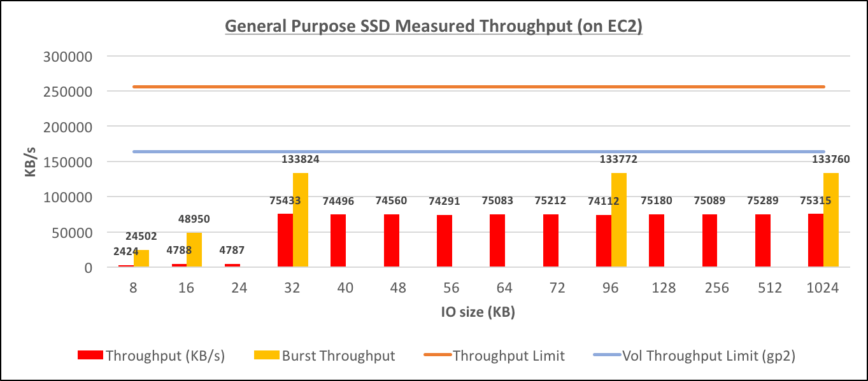Click the KB/s vertical axis title
This screenshot has height=381, width=868.
coord(31,162)
